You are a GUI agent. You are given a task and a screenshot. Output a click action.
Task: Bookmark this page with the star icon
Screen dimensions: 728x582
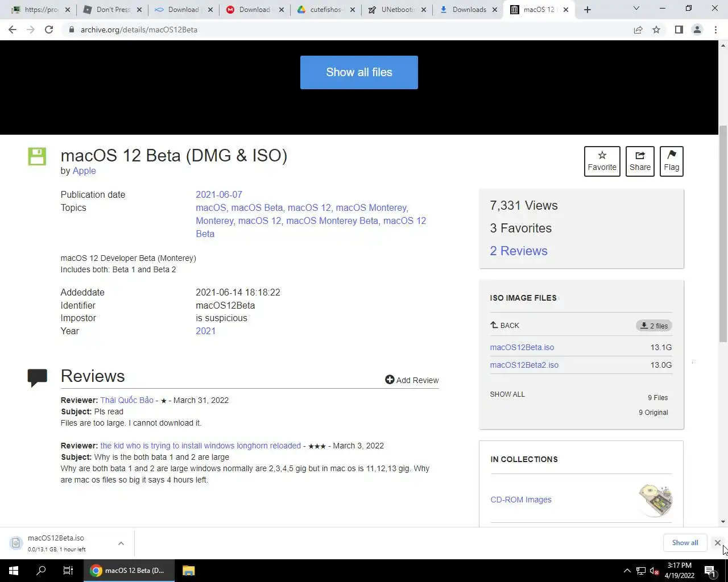pyautogui.click(x=656, y=30)
